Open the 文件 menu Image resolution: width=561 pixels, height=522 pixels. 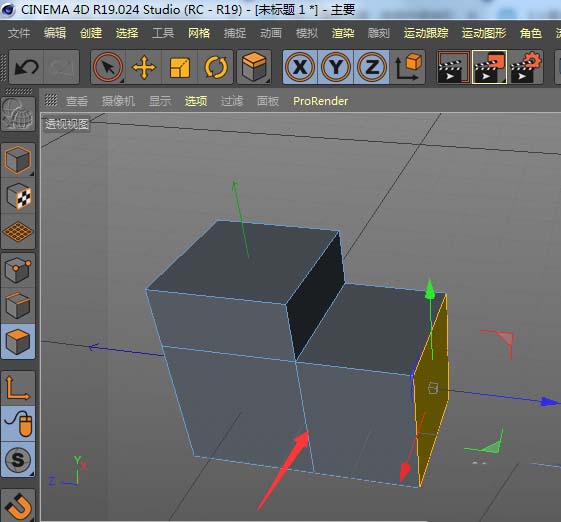[x=19, y=33]
